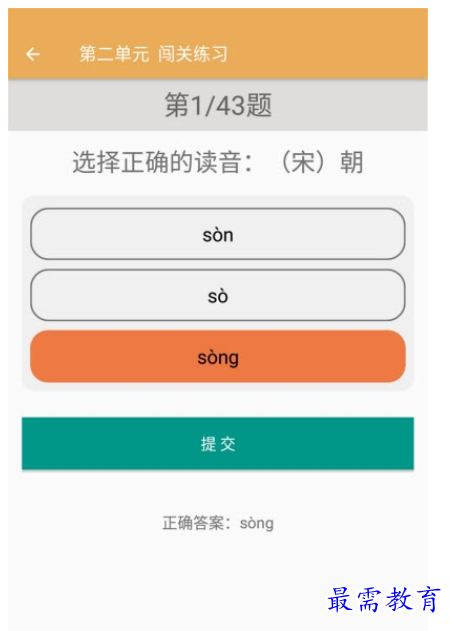Image resolution: width=449 pixels, height=631 pixels.
Task: Select the sòn pronunciation option
Action: (x=218, y=234)
